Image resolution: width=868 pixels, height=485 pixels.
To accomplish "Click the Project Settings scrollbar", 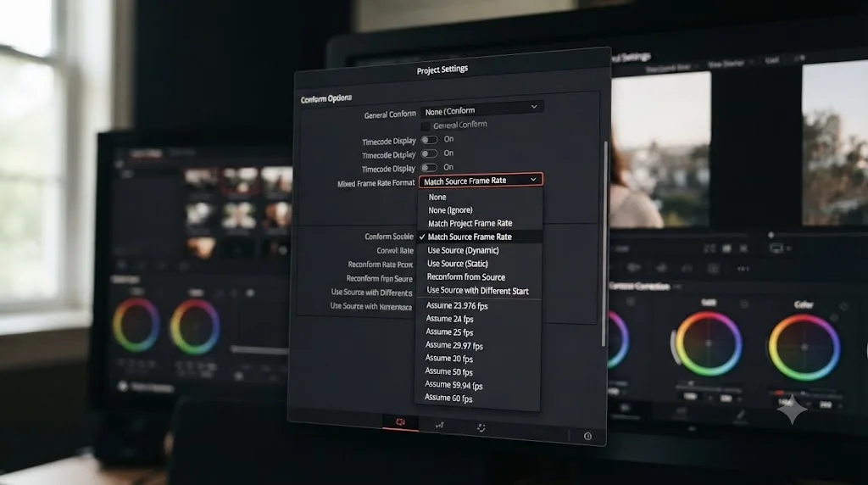I will [605, 243].
